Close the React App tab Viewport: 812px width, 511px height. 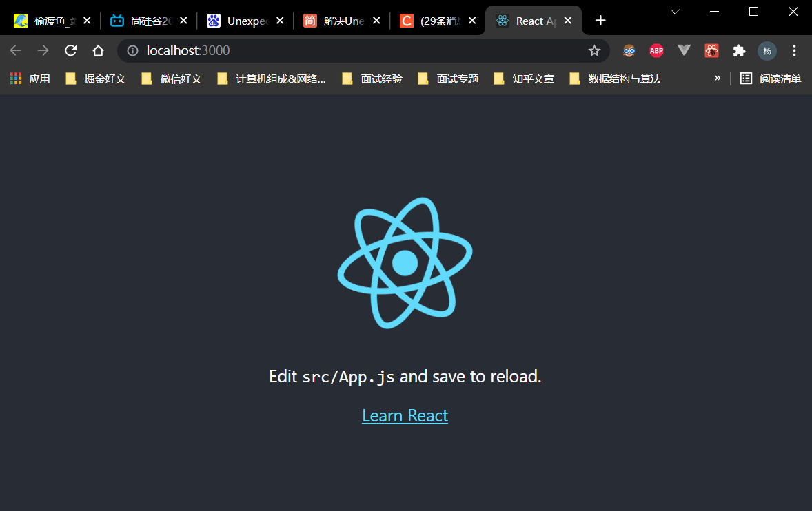pos(568,21)
